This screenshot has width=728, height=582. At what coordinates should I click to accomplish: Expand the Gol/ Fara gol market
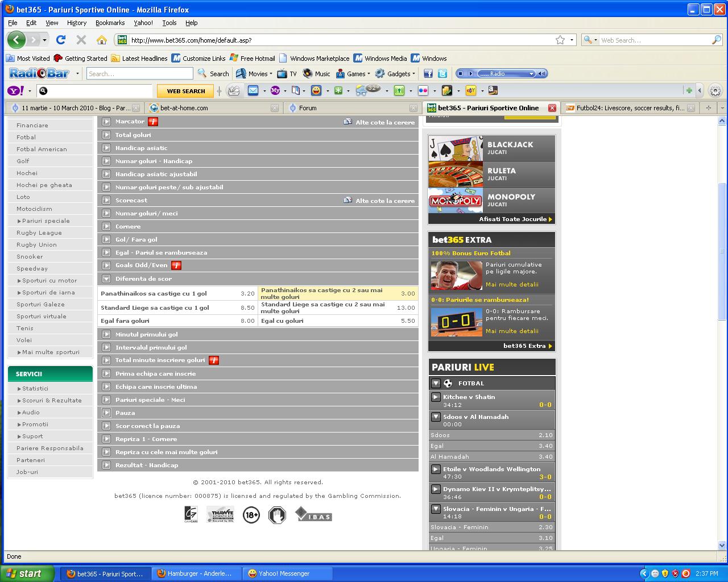coord(106,239)
